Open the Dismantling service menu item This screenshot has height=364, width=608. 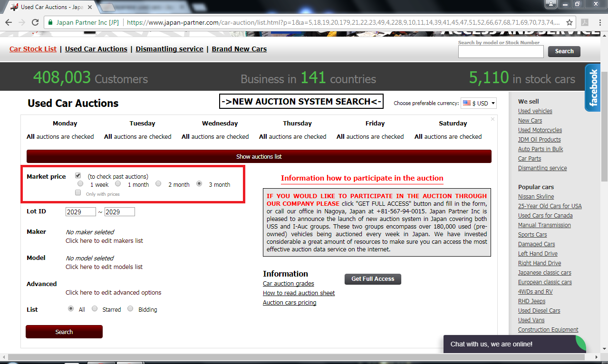pos(169,49)
